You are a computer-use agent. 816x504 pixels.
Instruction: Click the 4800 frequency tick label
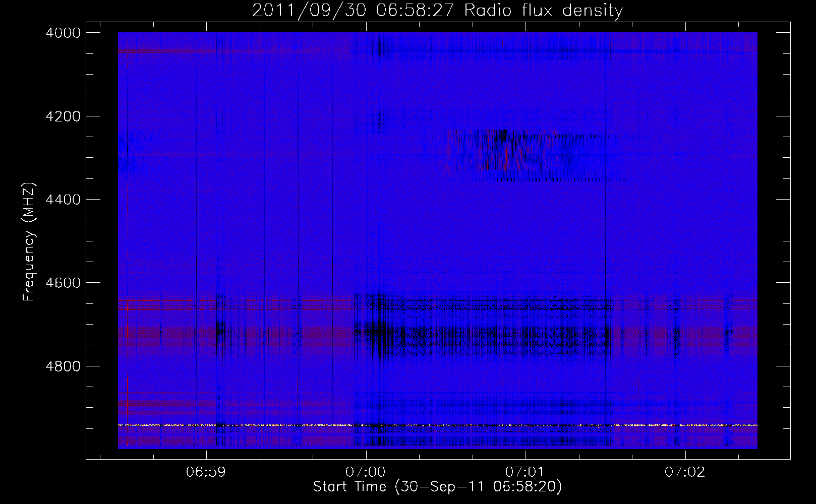click(x=63, y=366)
